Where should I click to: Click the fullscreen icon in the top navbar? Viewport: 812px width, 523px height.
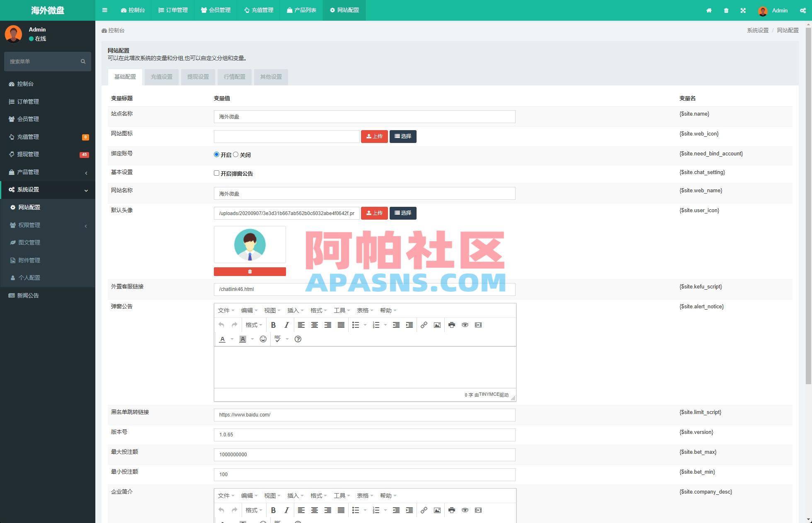(x=743, y=10)
